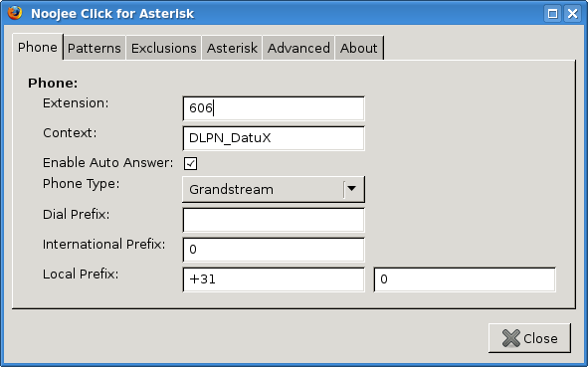588x367 pixels.
Task: Click the X icon on Close button
Action: click(x=511, y=338)
